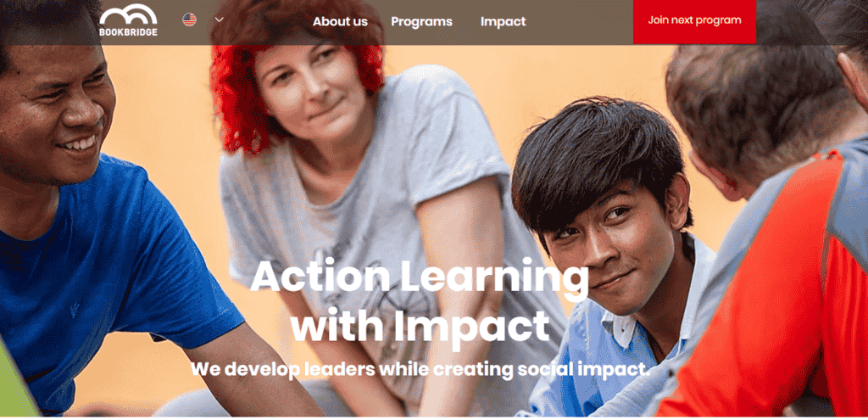
Task: Click the "with Impact" headline line
Action: coord(420,326)
